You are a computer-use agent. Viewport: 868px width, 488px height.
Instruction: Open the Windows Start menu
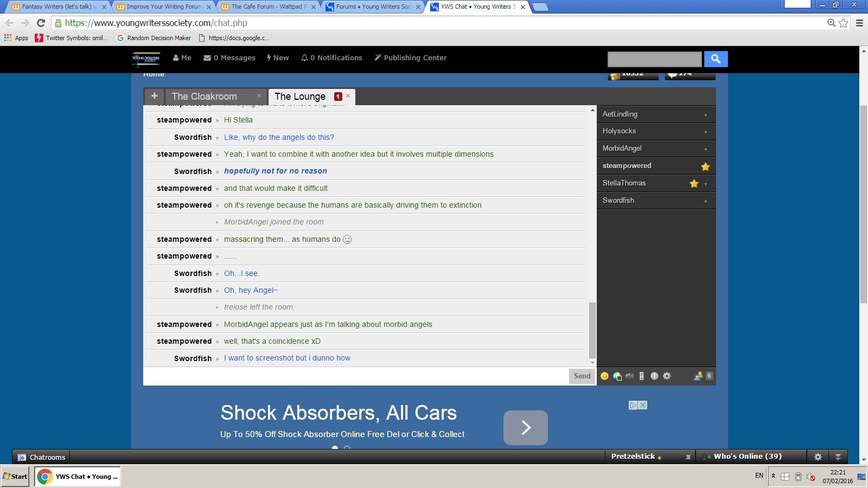[15, 477]
